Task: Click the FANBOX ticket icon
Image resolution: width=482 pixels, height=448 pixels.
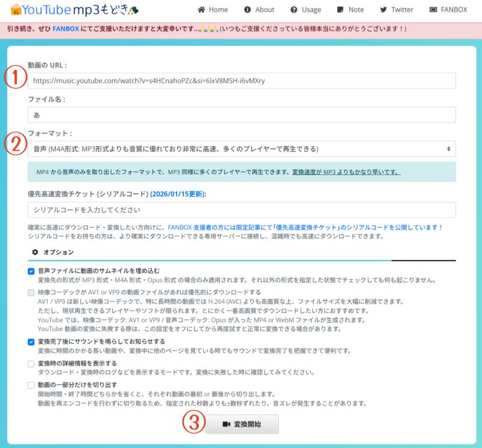Action: click(433, 10)
